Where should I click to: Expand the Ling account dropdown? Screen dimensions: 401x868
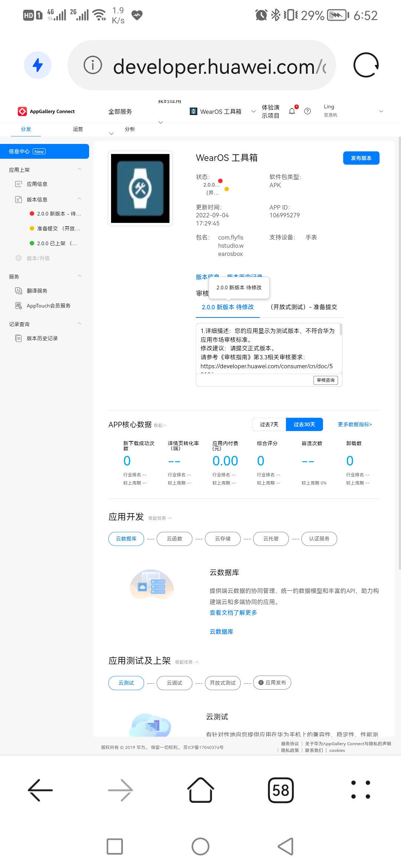pos(381,111)
